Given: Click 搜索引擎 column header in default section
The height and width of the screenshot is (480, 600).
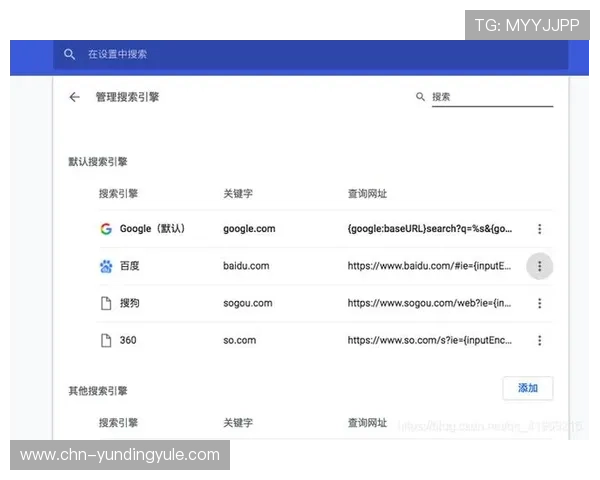Looking at the screenshot, I should tap(118, 194).
